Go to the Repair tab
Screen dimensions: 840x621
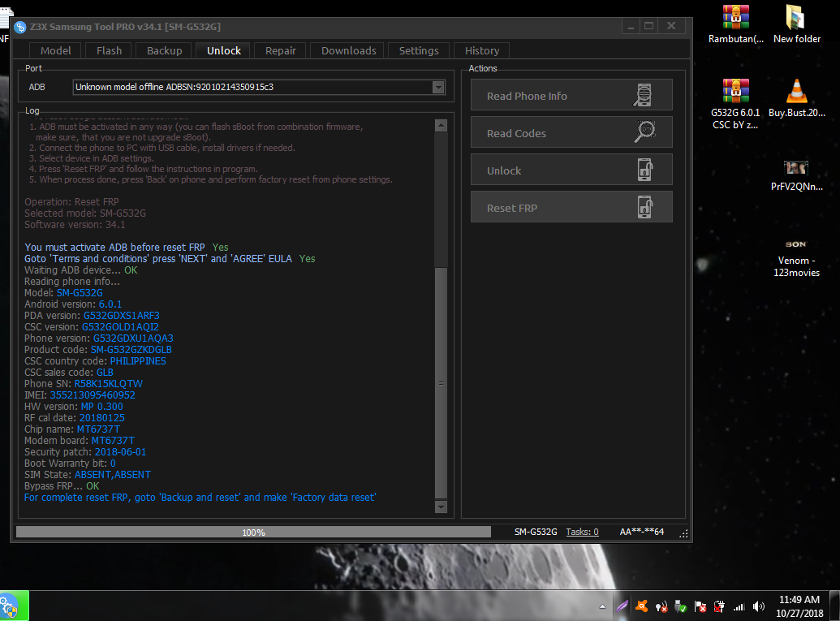coord(280,50)
